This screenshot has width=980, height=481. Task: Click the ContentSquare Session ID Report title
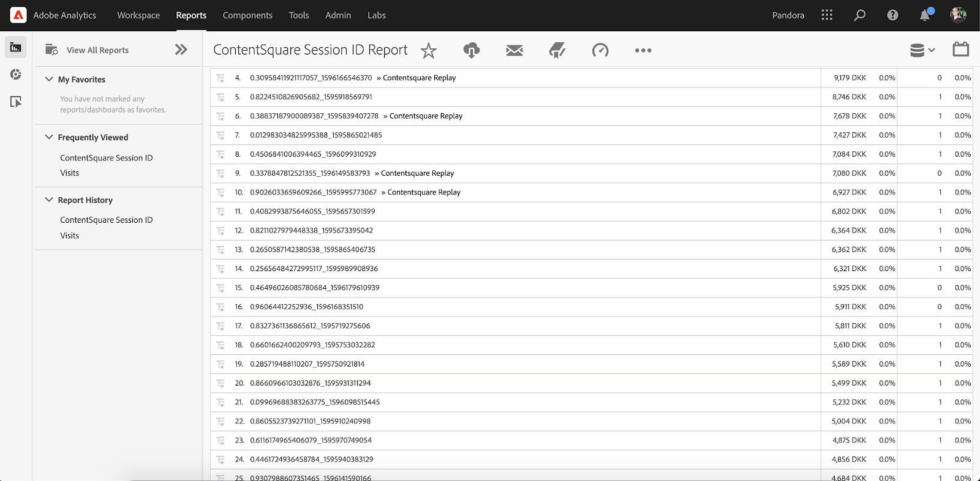(x=310, y=50)
